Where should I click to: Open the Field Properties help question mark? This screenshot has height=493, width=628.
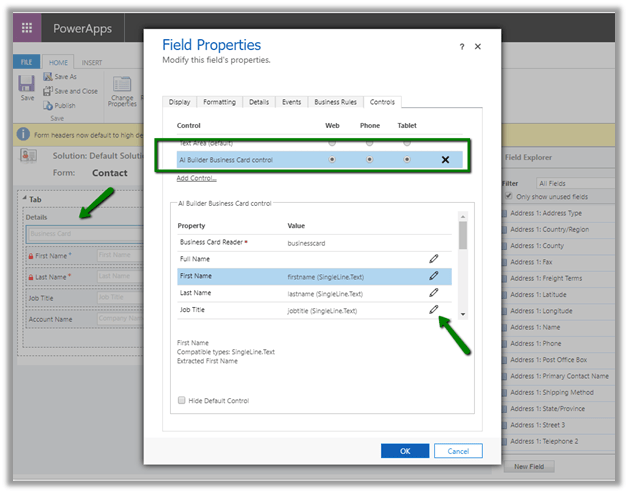point(461,47)
